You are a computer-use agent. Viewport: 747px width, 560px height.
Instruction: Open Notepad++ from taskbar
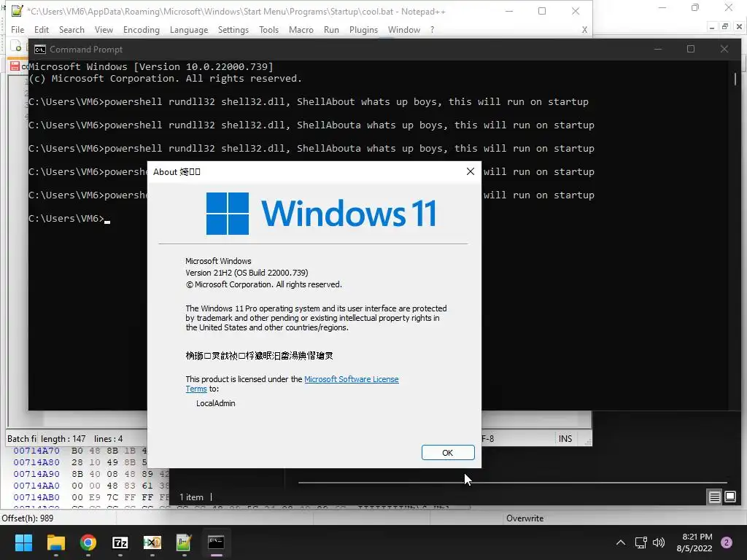(x=184, y=542)
